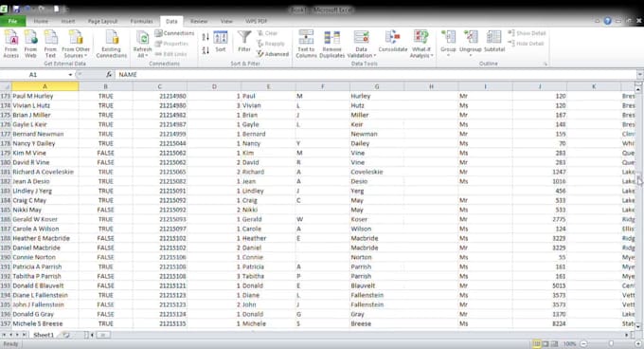
Task: Open Outline group dialog launcher
Action: 546,64
